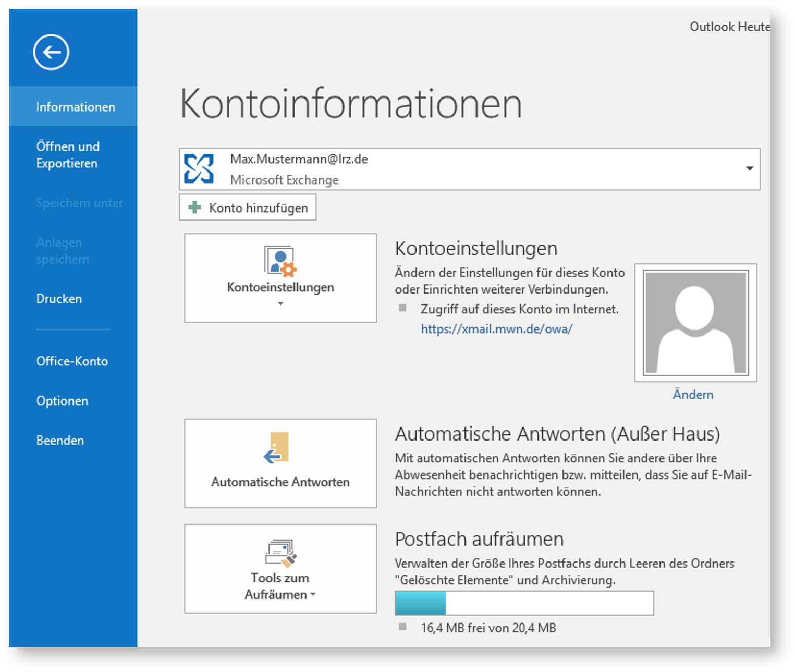Image resolution: width=795 pixels, height=672 pixels.
Task: Go to Office-Konto settings
Action: click(x=72, y=361)
